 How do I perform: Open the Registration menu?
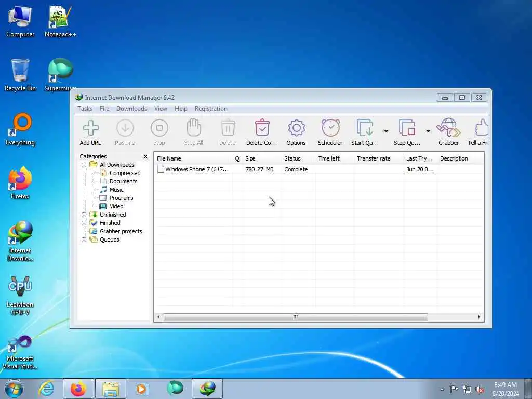coord(211,109)
